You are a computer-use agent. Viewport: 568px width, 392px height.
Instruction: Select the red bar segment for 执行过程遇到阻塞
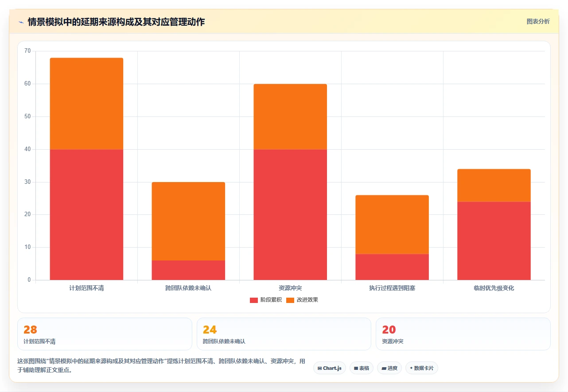392,267
